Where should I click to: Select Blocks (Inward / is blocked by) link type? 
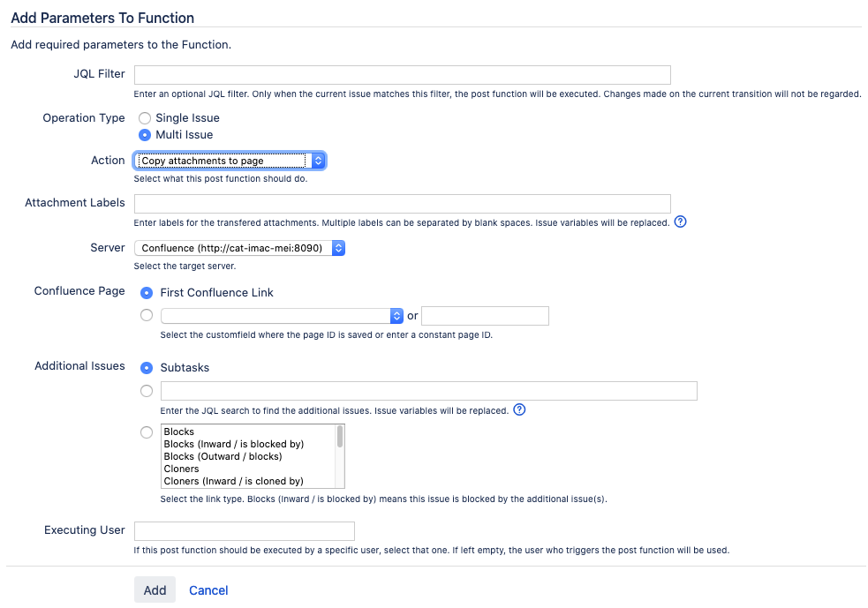(234, 444)
